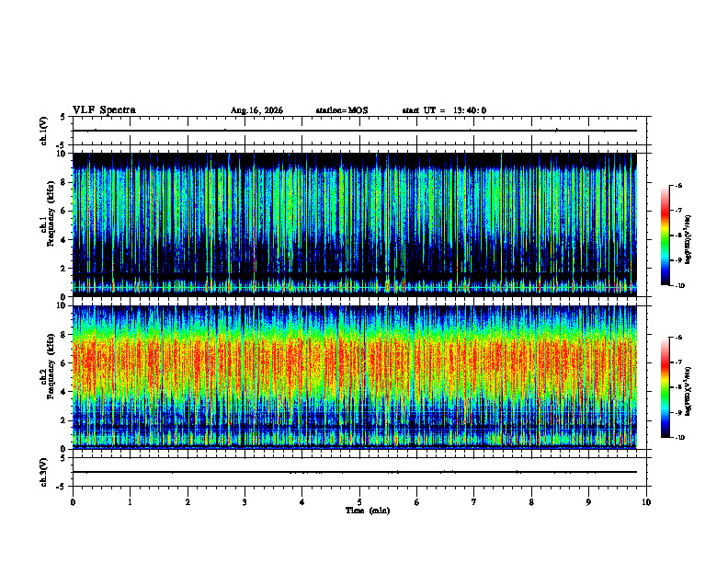Click the "-6" label on ch.1 color scale

(x=678, y=185)
